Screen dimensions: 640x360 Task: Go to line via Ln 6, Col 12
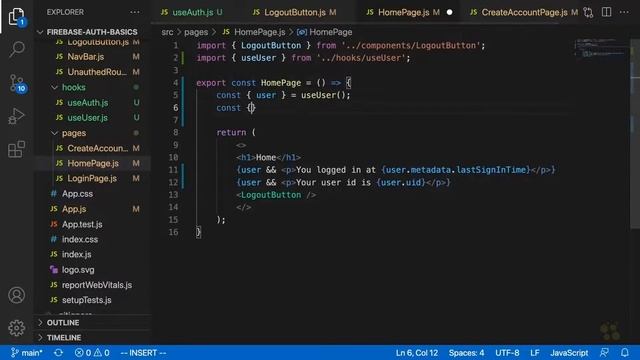point(417,353)
